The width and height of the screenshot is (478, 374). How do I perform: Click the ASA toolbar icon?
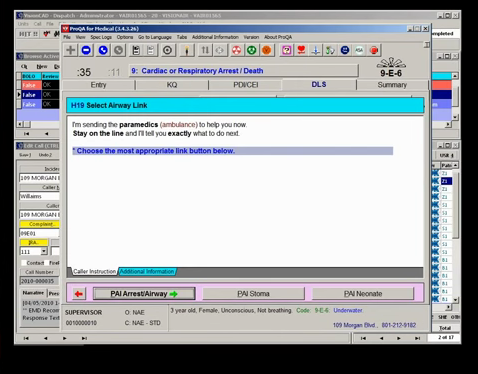359,50
